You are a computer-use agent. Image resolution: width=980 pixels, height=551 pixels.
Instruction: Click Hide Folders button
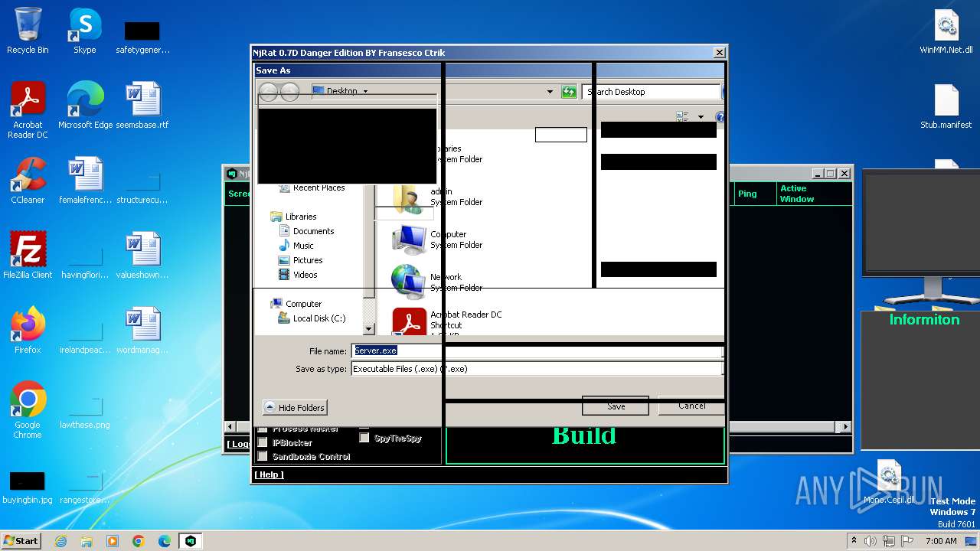click(295, 408)
